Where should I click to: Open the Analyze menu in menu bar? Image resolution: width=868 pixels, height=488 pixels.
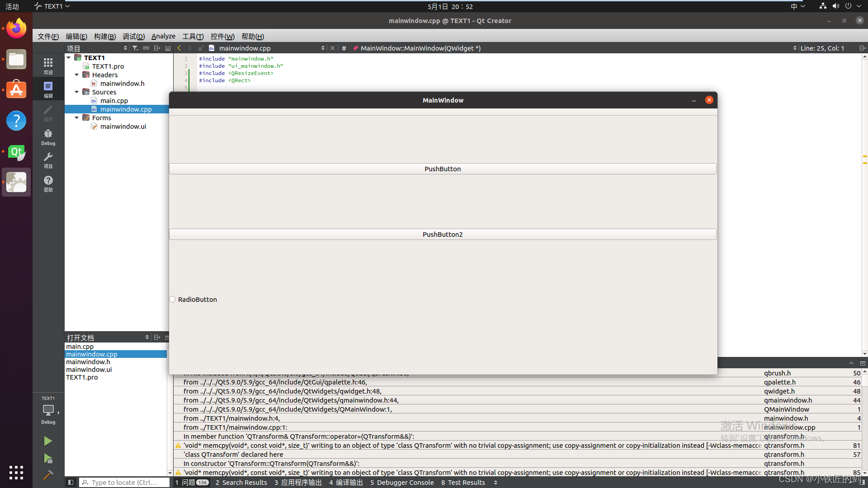tap(163, 36)
